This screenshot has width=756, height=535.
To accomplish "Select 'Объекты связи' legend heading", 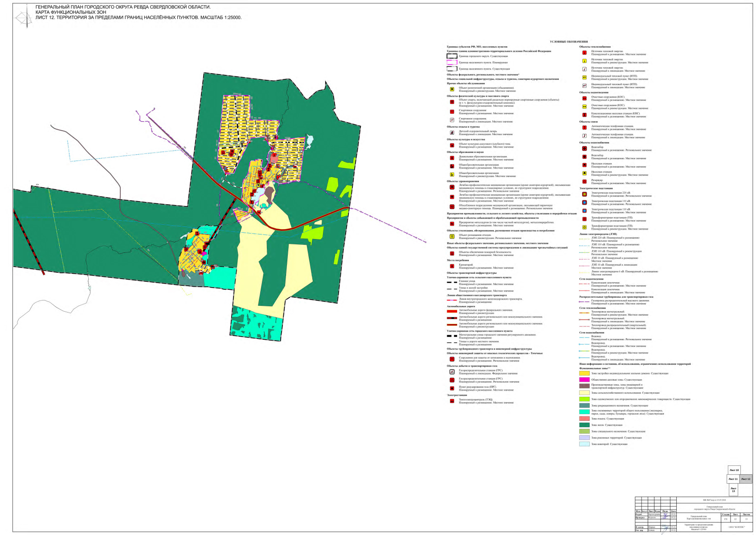I will click(x=588, y=122).
